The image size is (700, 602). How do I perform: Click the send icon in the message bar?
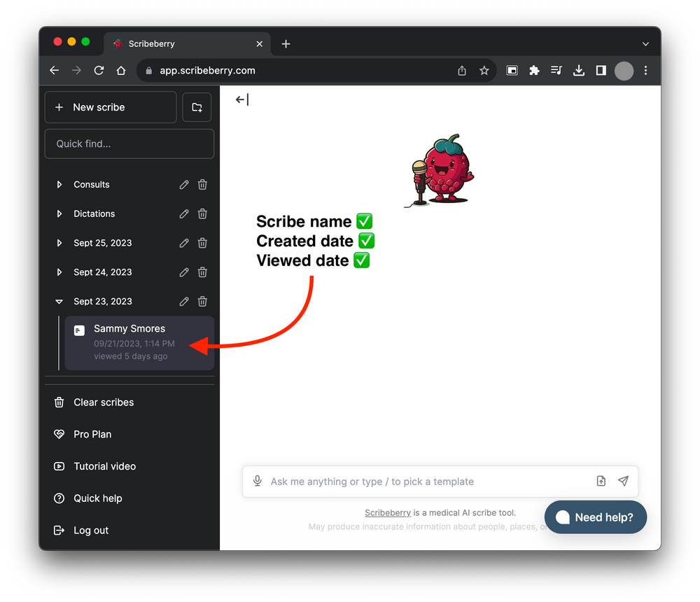coord(623,481)
